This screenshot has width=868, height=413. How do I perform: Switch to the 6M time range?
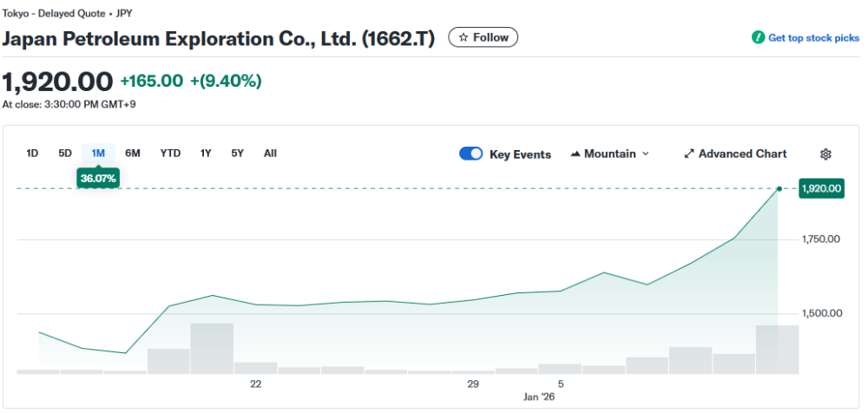(133, 154)
